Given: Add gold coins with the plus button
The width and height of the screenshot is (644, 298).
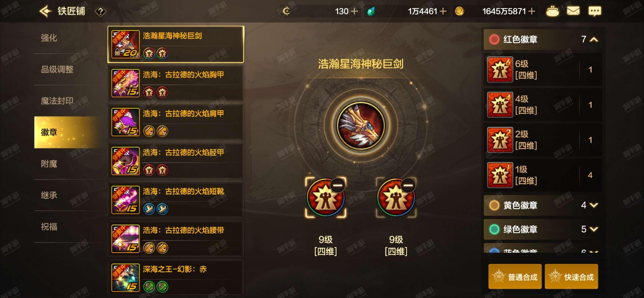Looking at the screenshot, I should click(x=532, y=11).
